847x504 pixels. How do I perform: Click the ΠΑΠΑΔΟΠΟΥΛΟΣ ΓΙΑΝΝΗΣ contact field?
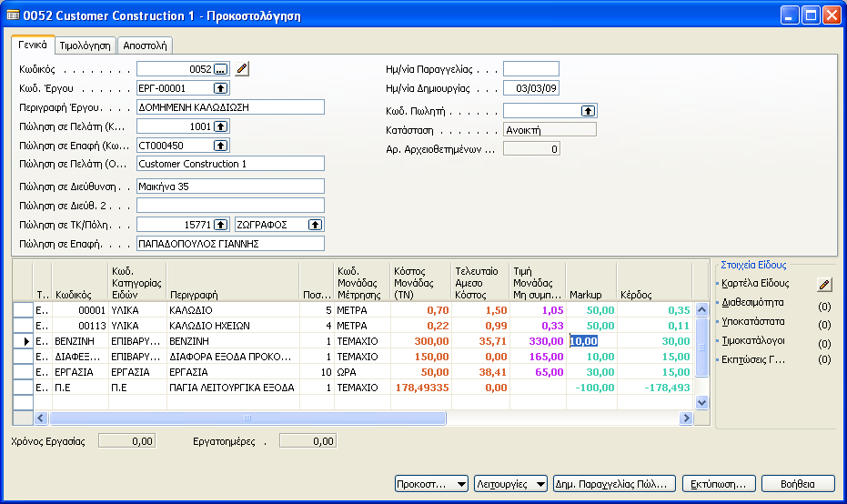point(231,244)
